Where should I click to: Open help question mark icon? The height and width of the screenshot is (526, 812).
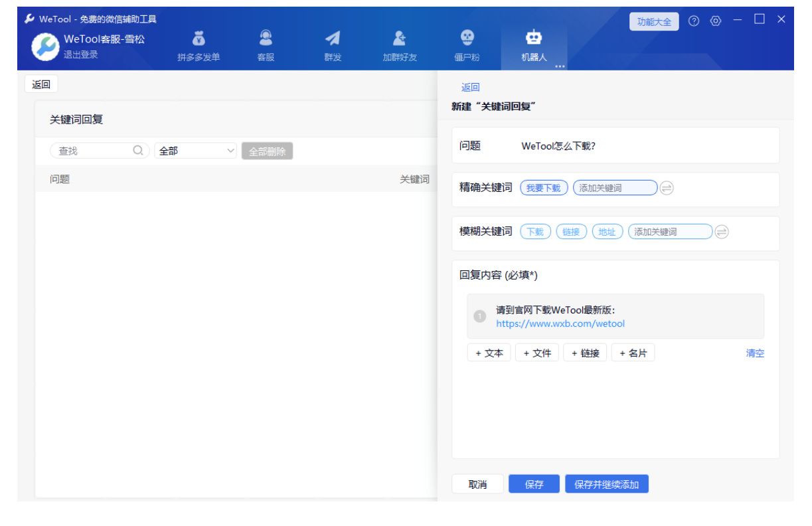point(694,21)
